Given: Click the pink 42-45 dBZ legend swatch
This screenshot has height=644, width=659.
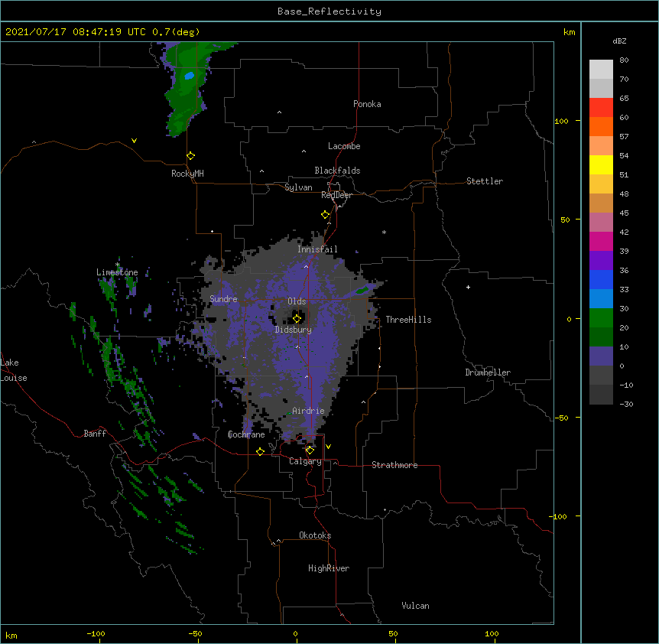Looking at the screenshot, I should (x=601, y=222).
